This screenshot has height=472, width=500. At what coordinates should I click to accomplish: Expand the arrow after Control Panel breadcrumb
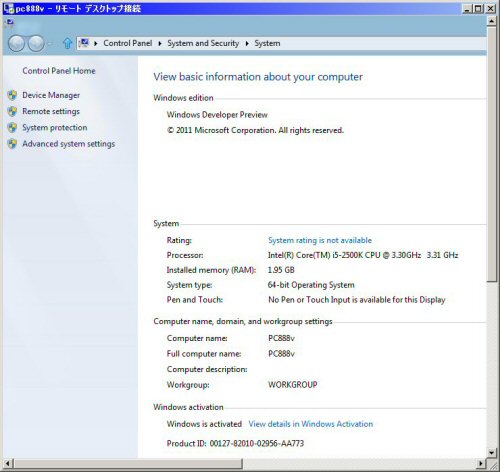pyautogui.click(x=160, y=43)
